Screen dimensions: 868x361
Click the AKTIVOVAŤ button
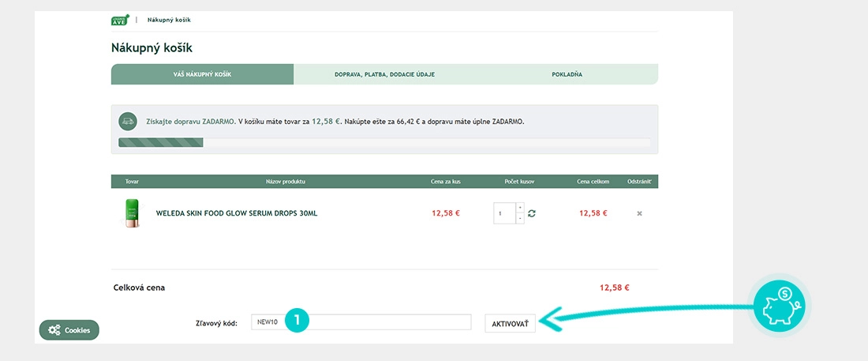pyautogui.click(x=511, y=323)
